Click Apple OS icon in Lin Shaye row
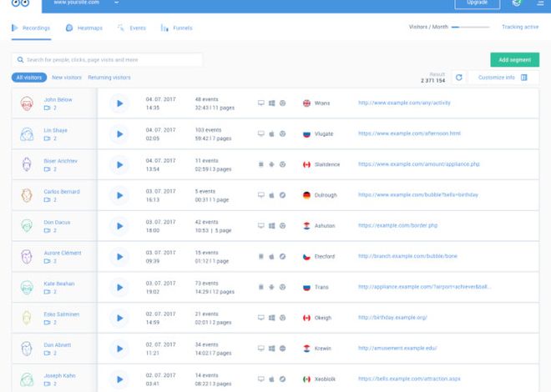The height and width of the screenshot is (392, 551). coord(271,133)
